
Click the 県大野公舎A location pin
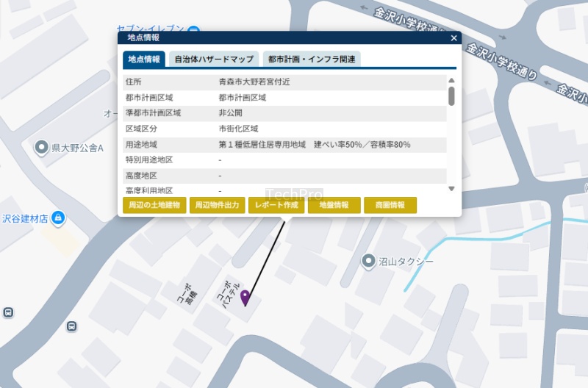[43, 148]
